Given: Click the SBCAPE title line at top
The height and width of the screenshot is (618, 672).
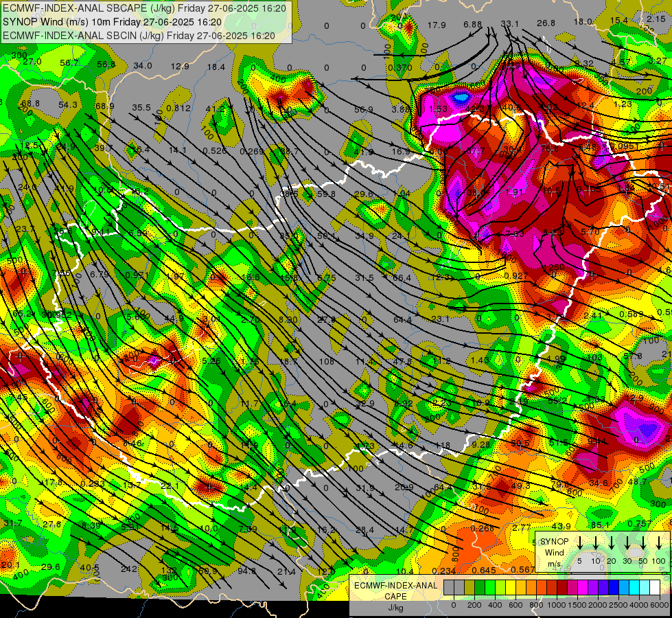Looking at the screenshot, I should (144, 8).
